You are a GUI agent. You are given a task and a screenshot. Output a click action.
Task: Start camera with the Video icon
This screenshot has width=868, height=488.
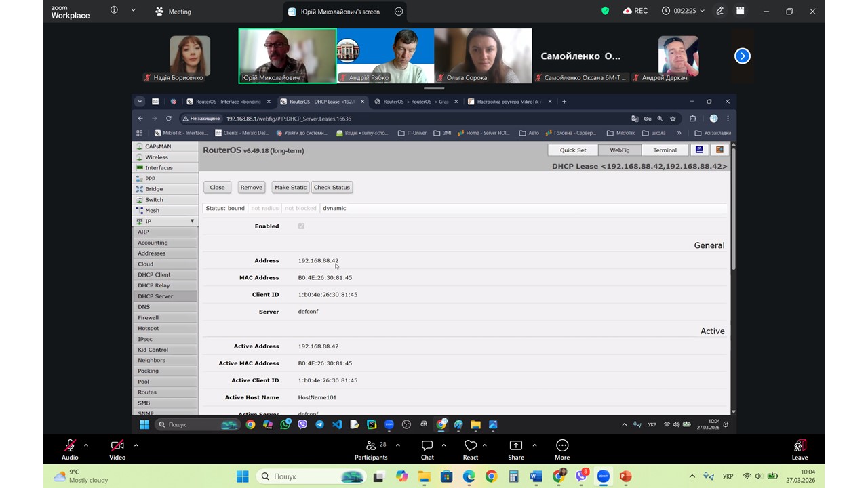117,446
